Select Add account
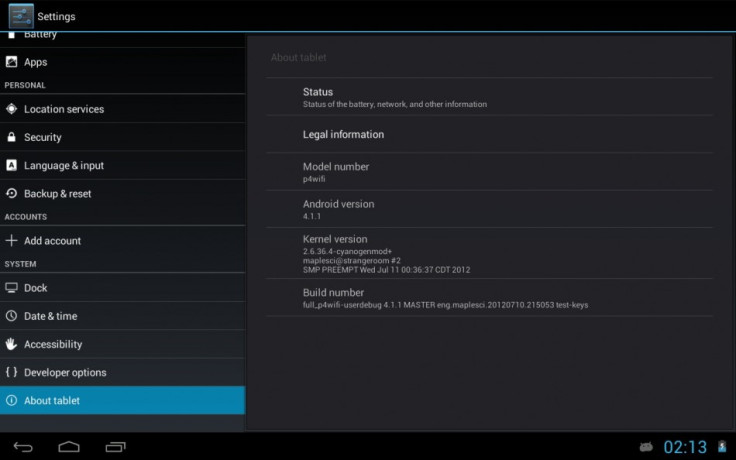 (x=123, y=240)
